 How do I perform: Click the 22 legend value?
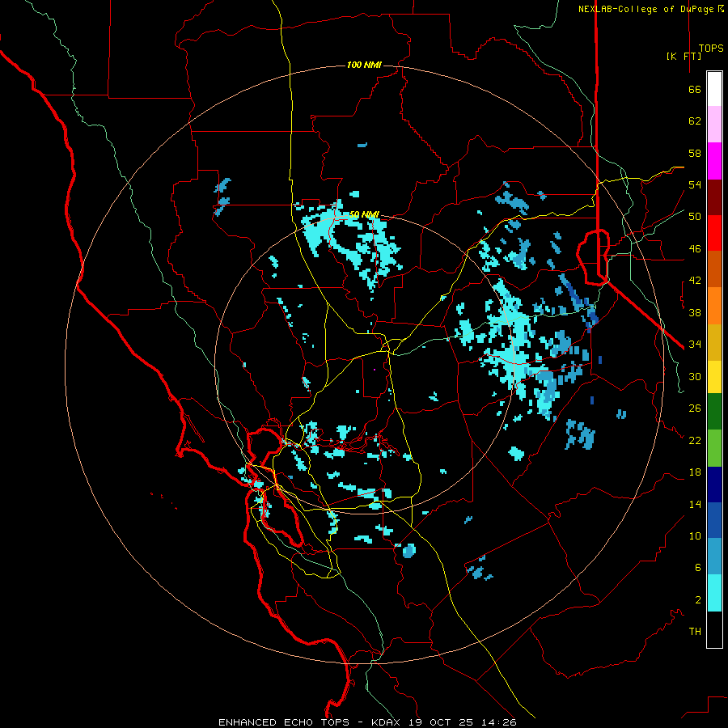[695, 440]
